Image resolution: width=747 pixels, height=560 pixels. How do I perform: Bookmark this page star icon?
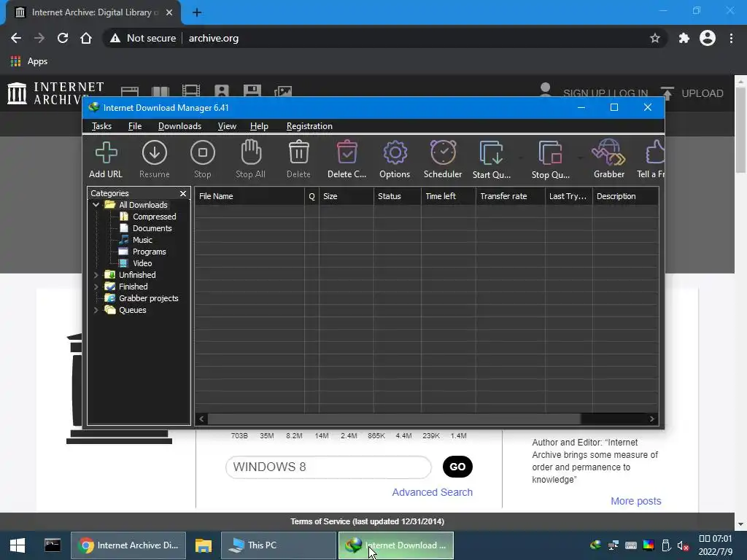coord(655,38)
